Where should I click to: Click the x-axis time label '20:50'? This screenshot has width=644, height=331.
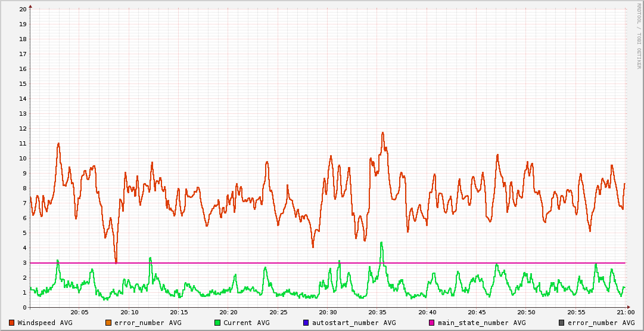(526, 313)
